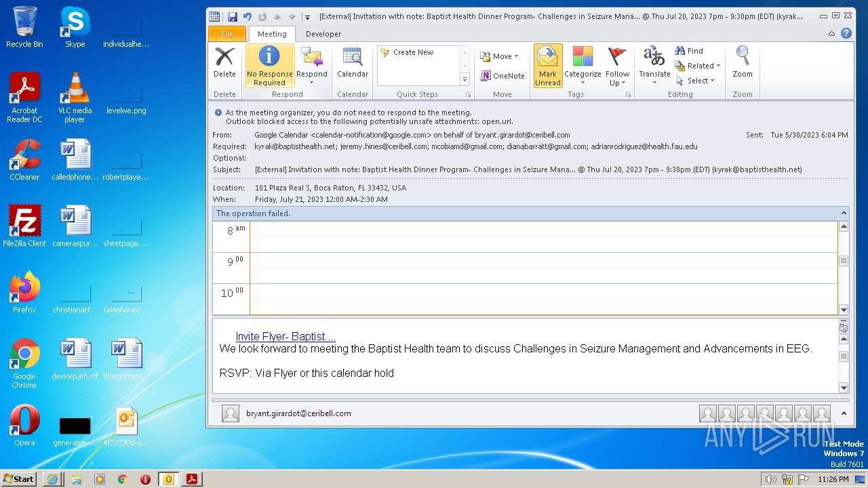Open the Move dropdown
This screenshot has height=488, width=868.
pos(499,56)
